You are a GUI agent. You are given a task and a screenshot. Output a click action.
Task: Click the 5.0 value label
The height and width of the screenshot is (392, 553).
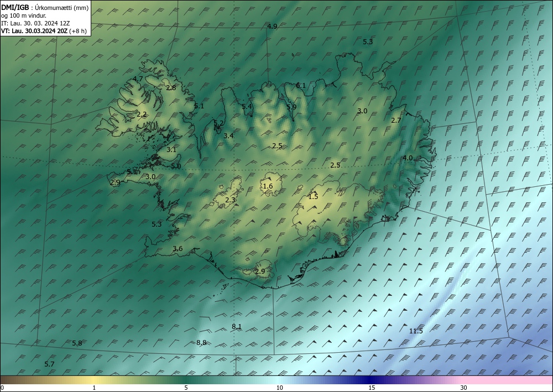[x=176, y=166]
